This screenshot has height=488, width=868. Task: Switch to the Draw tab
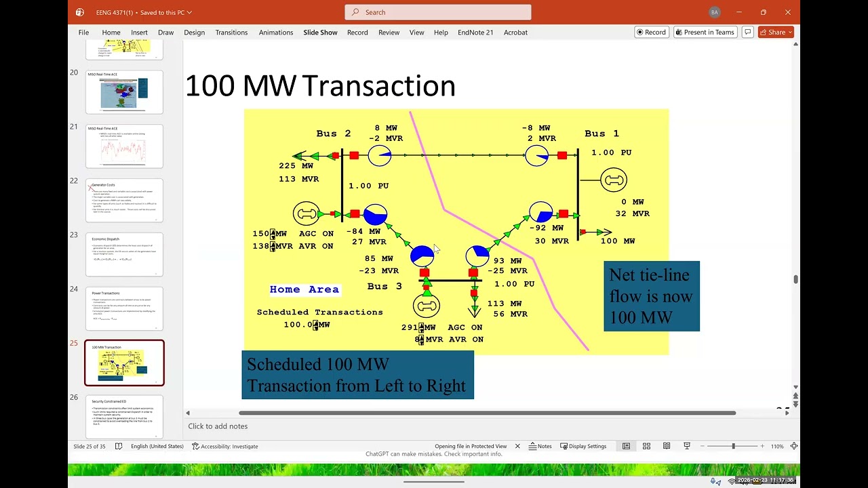(165, 33)
